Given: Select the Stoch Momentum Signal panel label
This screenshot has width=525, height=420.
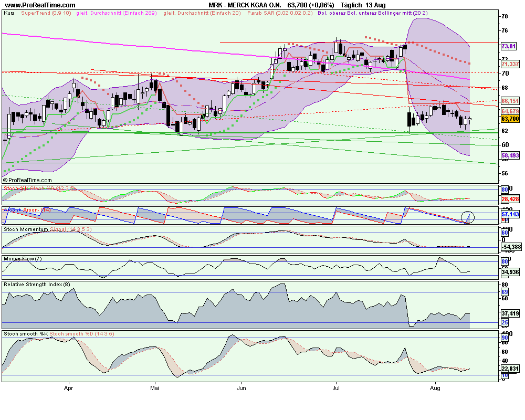Looking at the screenshot, I should pos(48,229).
